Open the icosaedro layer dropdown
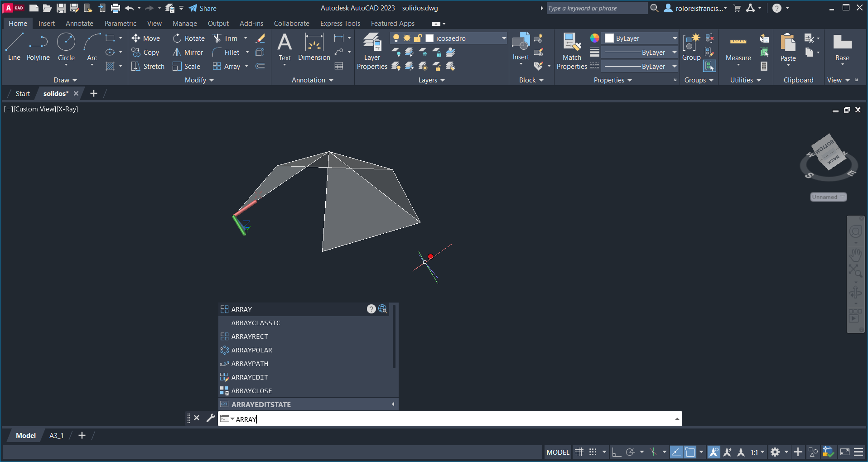Screen dimensions: 868x462 pyautogui.click(x=503, y=38)
